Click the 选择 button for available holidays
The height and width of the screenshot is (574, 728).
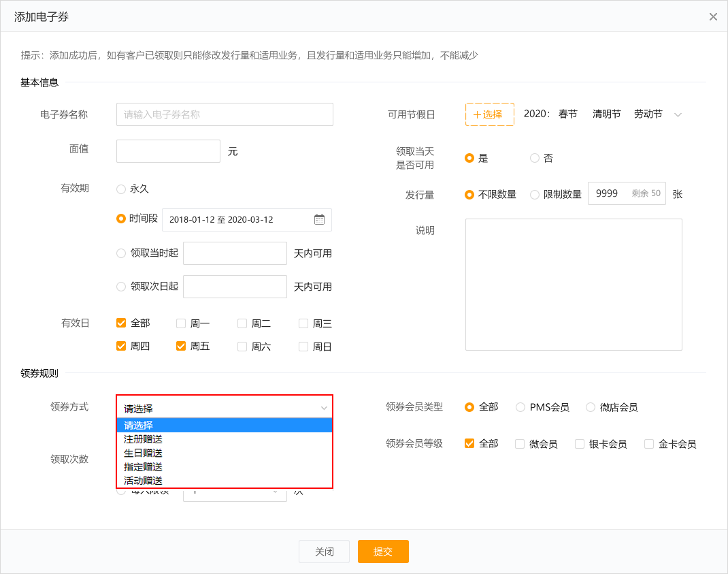489,114
